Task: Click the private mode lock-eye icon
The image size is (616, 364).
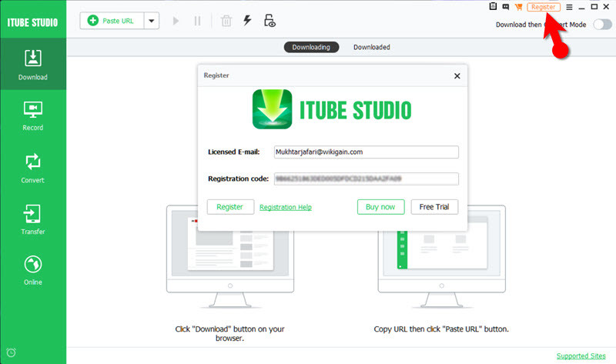Action: click(269, 21)
